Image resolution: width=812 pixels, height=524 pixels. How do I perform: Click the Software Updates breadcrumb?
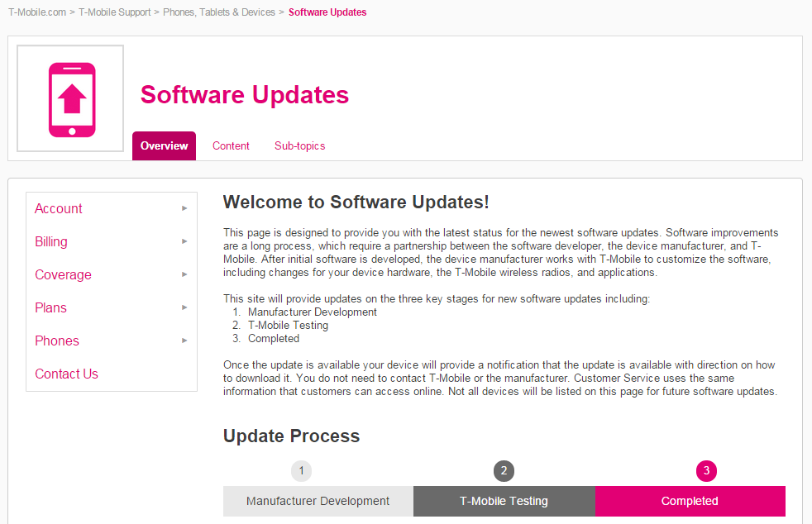pyautogui.click(x=327, y=12)
